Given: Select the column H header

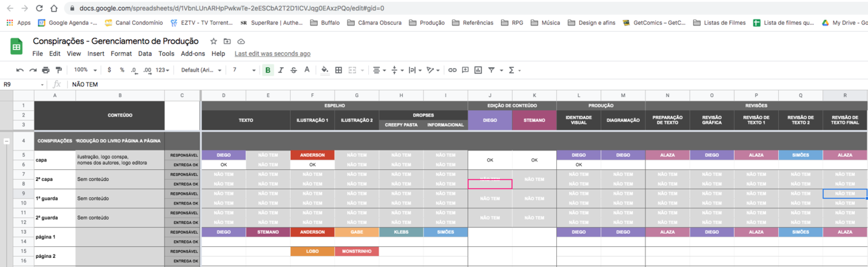Looking at the screenshot, I should [401, 95].
